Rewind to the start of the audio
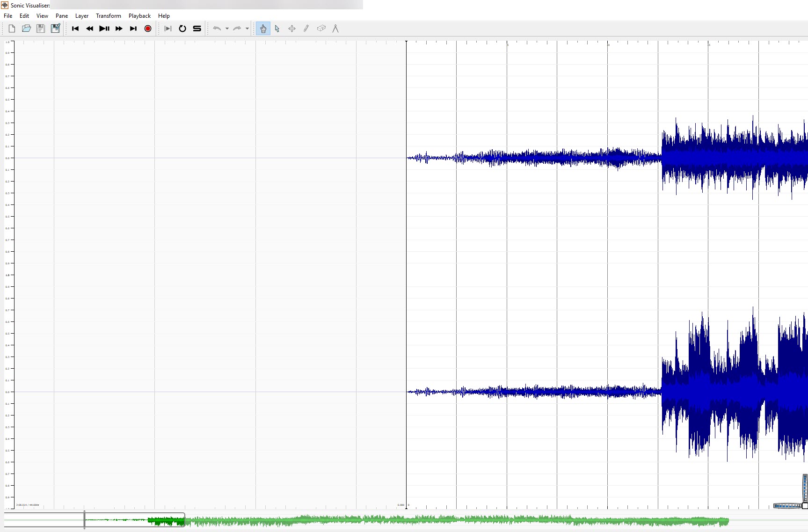 click(x=75, y=29)
